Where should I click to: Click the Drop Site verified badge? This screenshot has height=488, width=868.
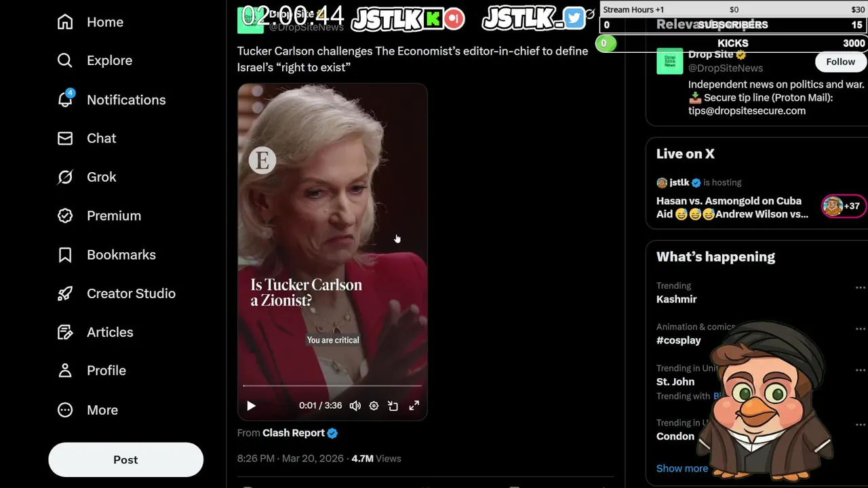[741, 55]
